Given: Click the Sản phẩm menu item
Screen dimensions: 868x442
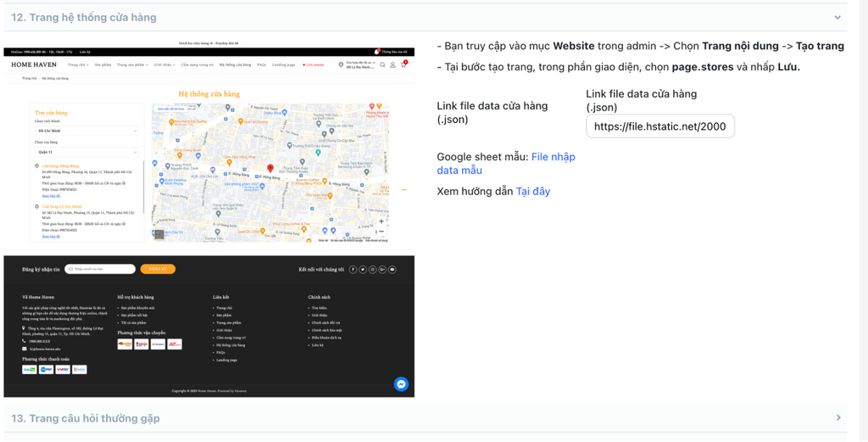Looking at the screenshot, I should (x=103, y=64).
